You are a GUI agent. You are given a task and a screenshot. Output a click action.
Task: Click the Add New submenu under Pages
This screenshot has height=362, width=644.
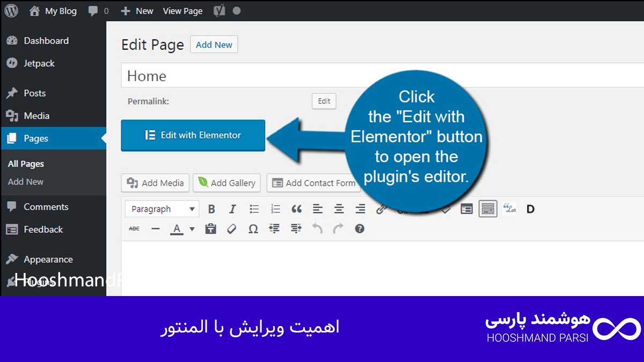[x=26, y=182]
